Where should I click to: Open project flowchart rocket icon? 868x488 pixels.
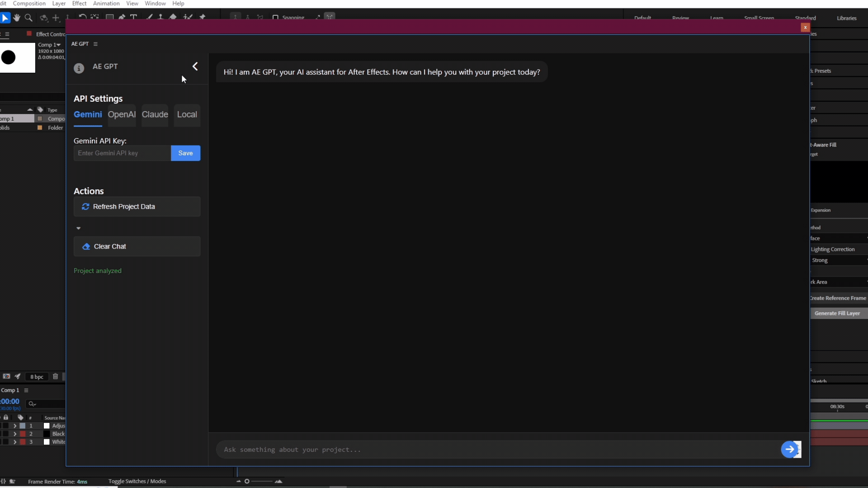(18, 376)
